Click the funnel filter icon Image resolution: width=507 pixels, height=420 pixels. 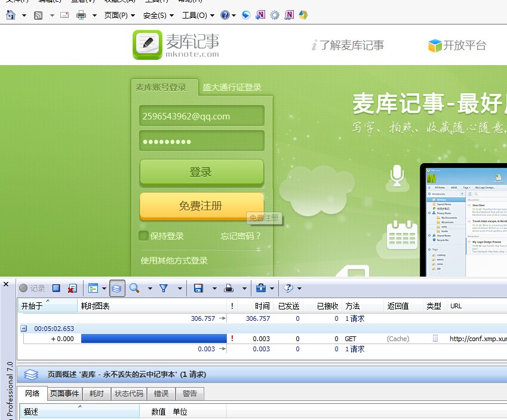point(164,288)
